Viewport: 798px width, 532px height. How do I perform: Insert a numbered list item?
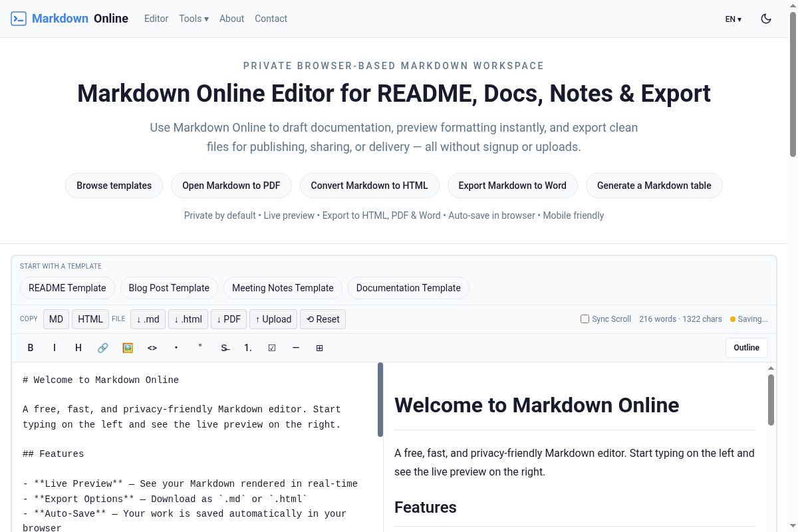[248, 348]
